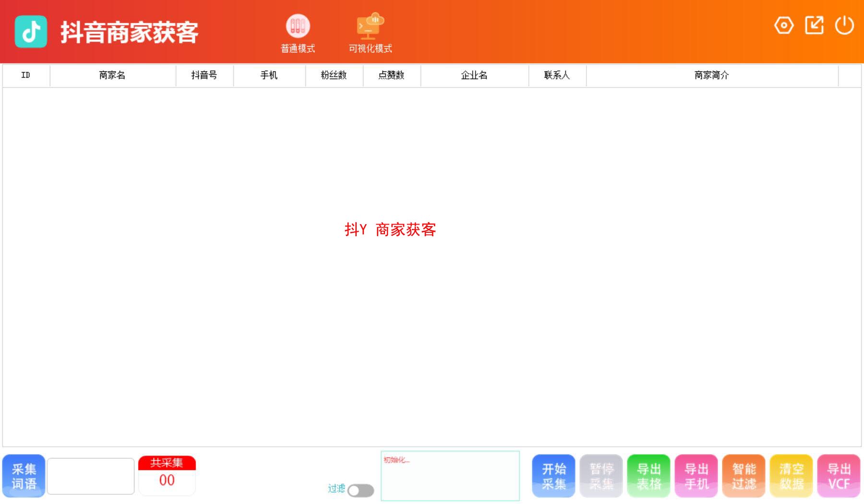Click the 粉丝数 column header
Screen dimensions: 864x504
pyautogui.click(x=334, y=75)
